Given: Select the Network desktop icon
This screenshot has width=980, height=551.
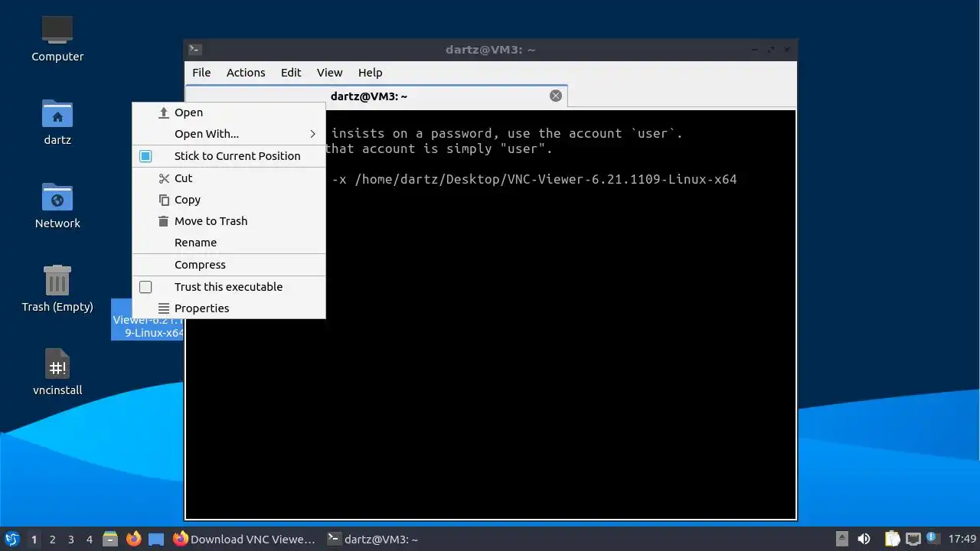Looking at the screenshot, I should click(57, 205).
